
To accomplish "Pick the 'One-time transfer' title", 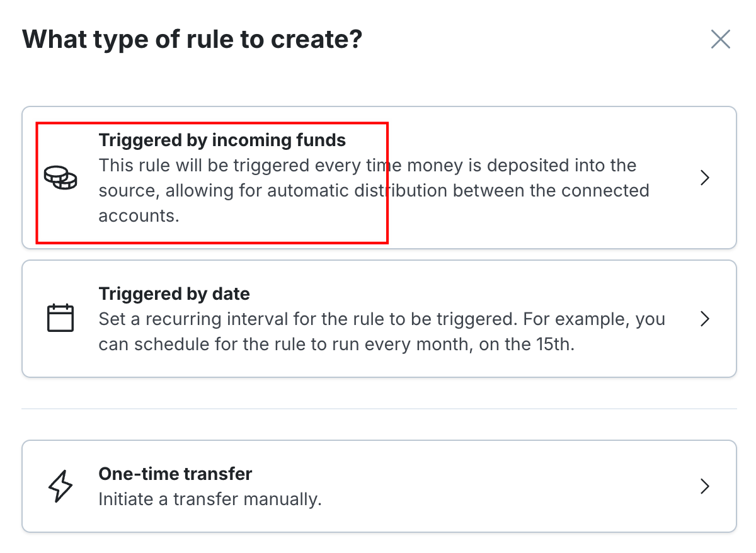I will click(x=175, y=474).
